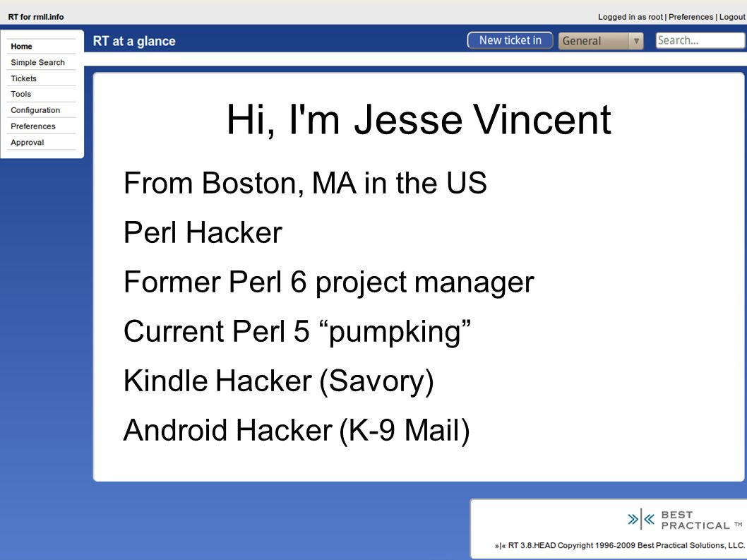Click the Best Practical logo
Image resolution: width=747 pixels, height=560 pixels.
click(x=684, y=520)
